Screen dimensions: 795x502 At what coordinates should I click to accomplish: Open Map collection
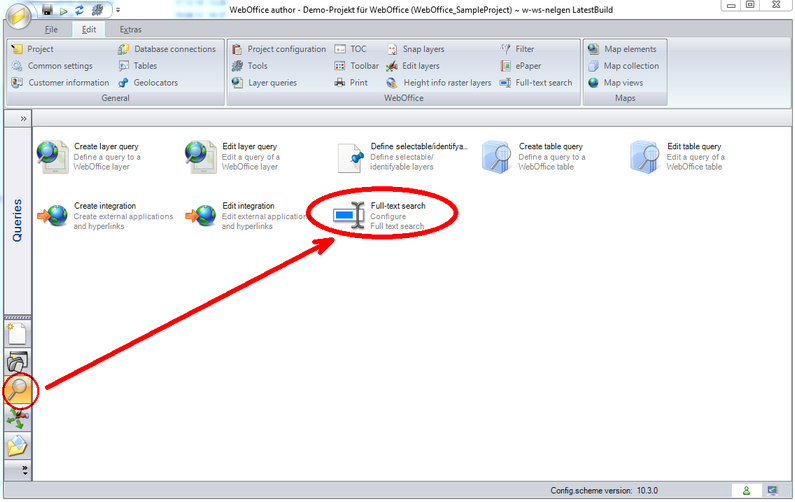tap(624, 66)
